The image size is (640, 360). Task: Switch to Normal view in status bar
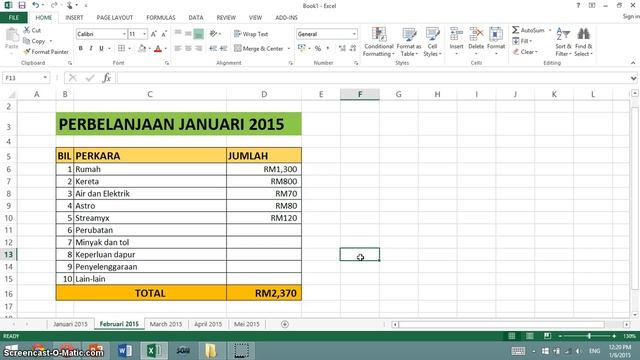pos(511,336)
